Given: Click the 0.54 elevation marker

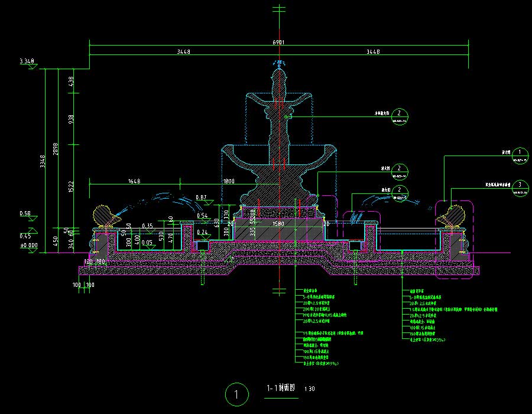Looking at the screenshot, I should pyautogui.click(x=202, y=215).
